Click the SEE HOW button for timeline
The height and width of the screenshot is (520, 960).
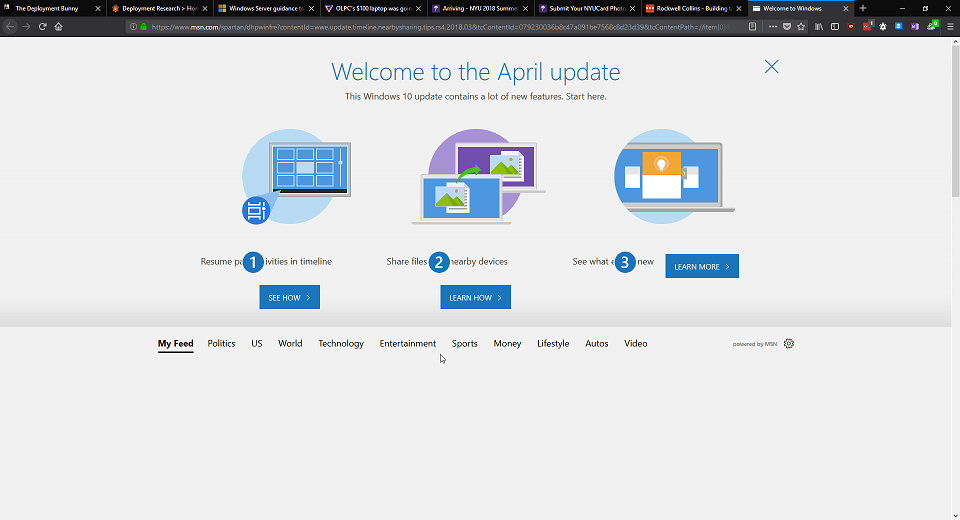coord(290,297)
